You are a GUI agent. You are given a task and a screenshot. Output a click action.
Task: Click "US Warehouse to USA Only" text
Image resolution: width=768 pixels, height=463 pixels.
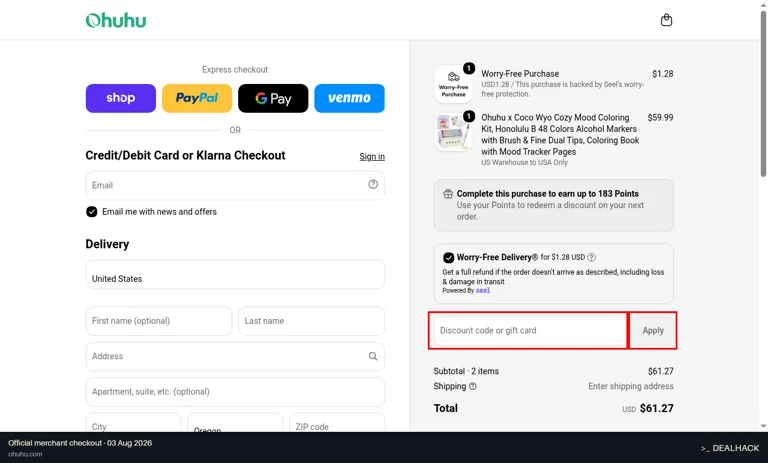pos(525,162)
